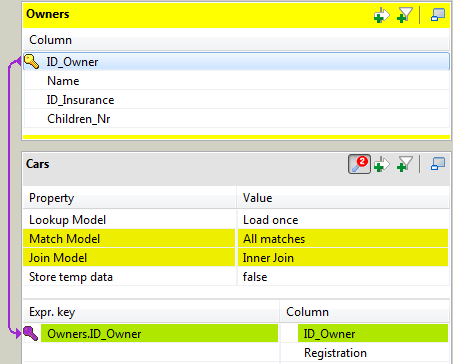Click the Owners table title
The width and height of the screenshot is (453, 364).
click(48, 14)
